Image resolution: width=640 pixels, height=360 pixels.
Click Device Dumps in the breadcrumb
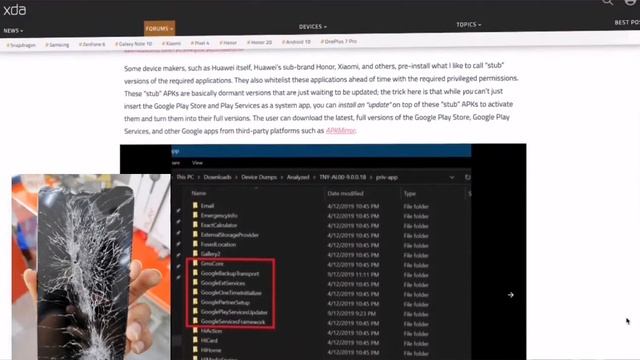point(259,177)
